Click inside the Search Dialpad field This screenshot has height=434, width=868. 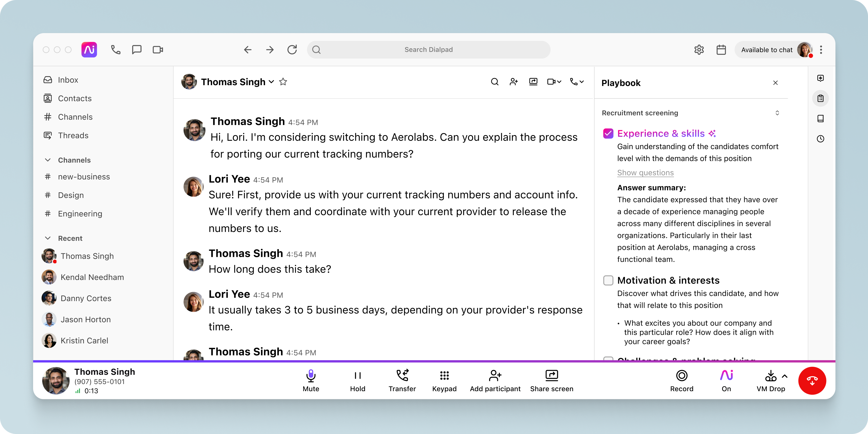[x=428, y=50]
